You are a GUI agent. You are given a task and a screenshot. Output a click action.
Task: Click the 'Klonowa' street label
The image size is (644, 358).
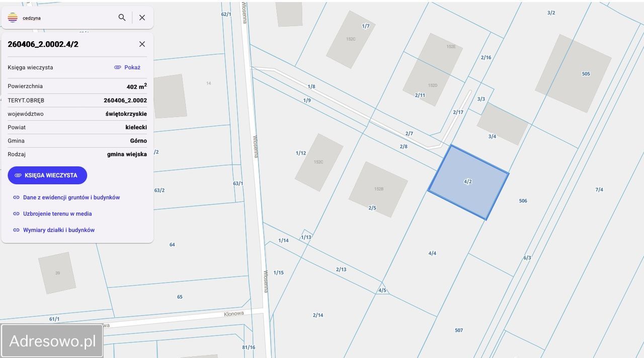(234, 313)
